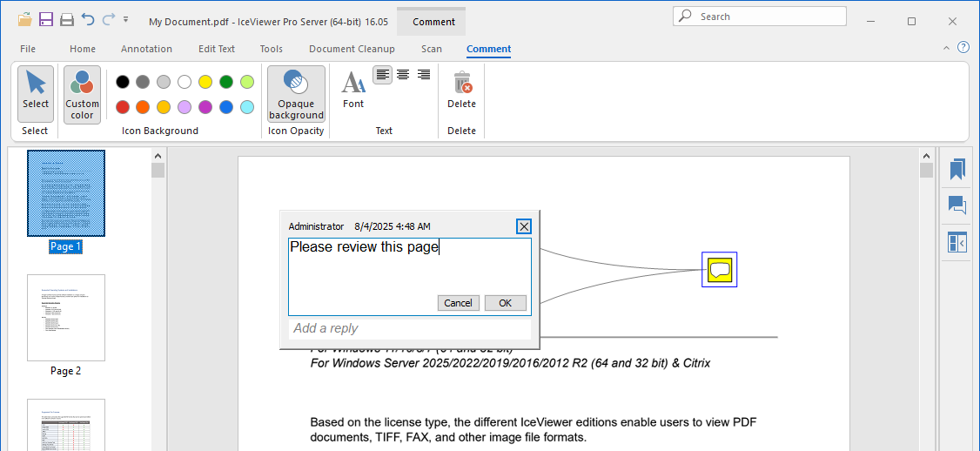
Task: Pick white icon background color
Action: tap(185, 82)
